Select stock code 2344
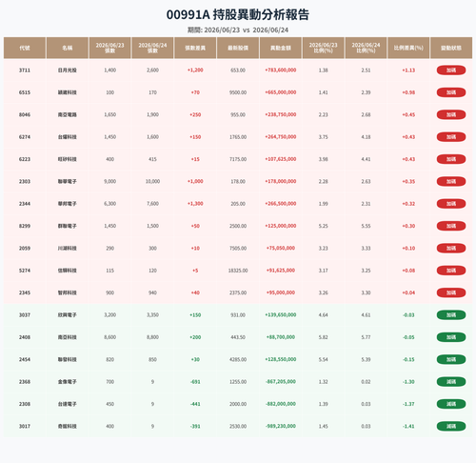The height and width of the screenshot is (463, 476). pyautogui.click(x=25, y=204)
